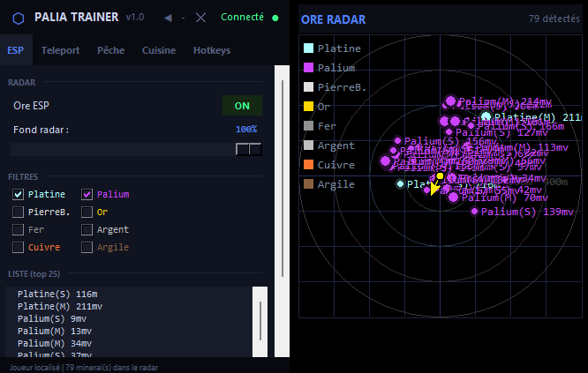Click the green Connecté status dot
The image size is (588, 373).
click(275, 18)
